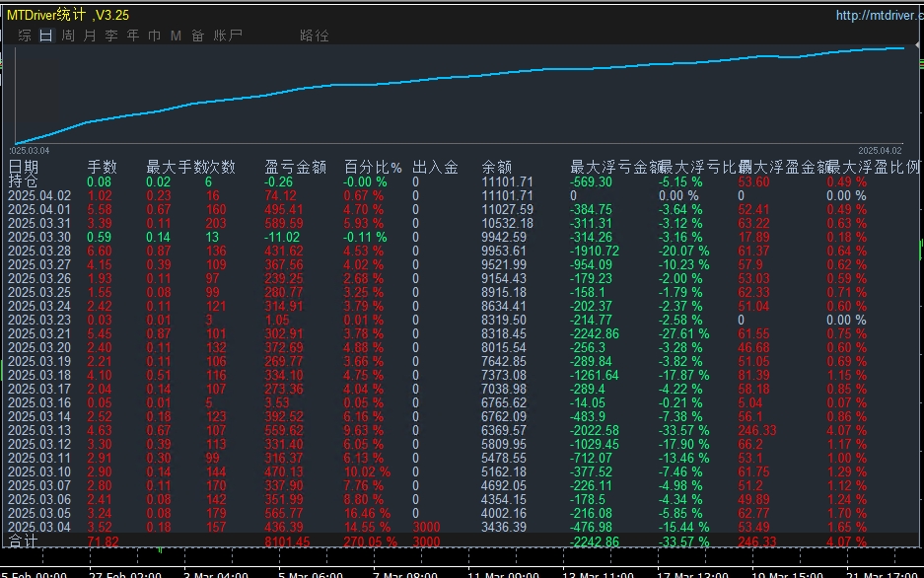Select the 持仓 open positions row

(24, 181)
